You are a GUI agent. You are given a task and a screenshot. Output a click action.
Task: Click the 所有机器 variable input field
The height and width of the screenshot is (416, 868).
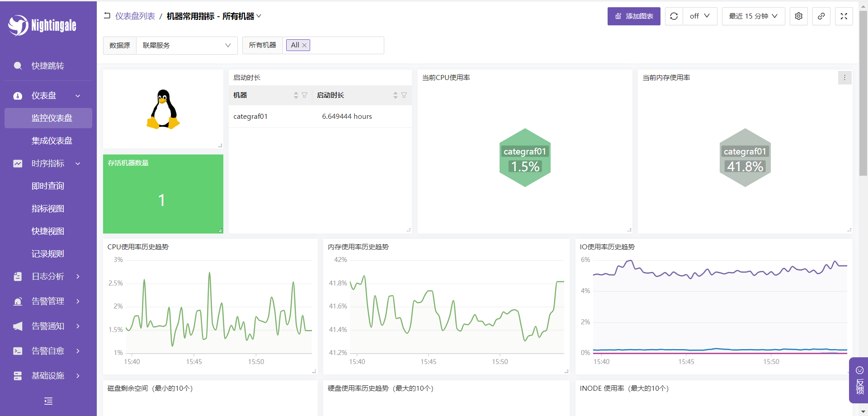[x=346, y=46]
